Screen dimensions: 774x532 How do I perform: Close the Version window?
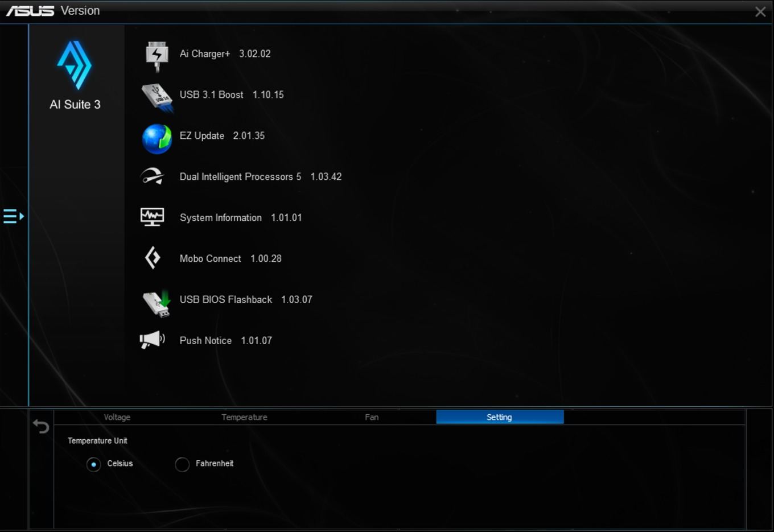760,11
